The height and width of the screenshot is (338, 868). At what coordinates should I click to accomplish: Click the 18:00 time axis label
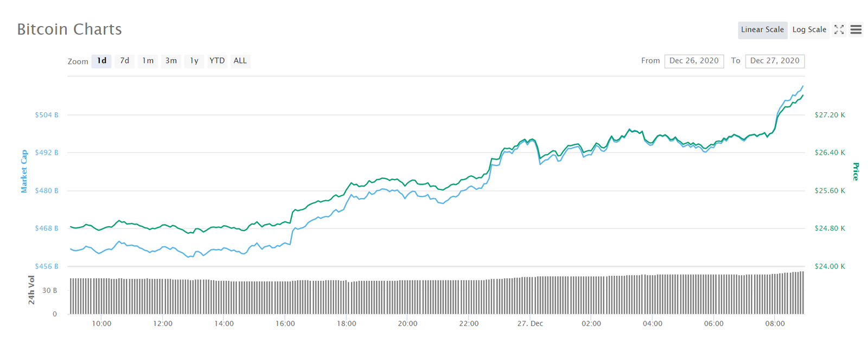(x=347, y=324)
